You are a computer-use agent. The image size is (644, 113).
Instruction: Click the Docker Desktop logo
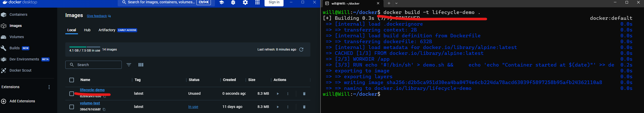pyautogui.click(x=20, y=2)
